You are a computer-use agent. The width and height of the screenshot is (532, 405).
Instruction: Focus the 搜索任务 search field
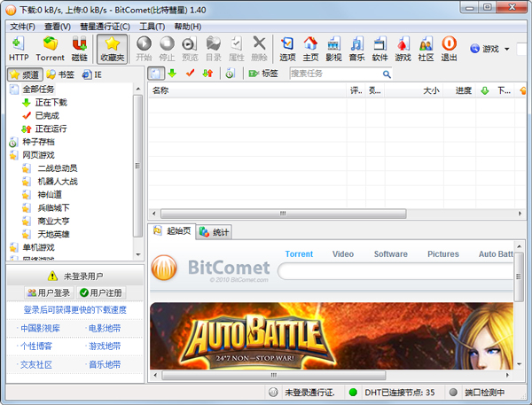pos(336,74)
